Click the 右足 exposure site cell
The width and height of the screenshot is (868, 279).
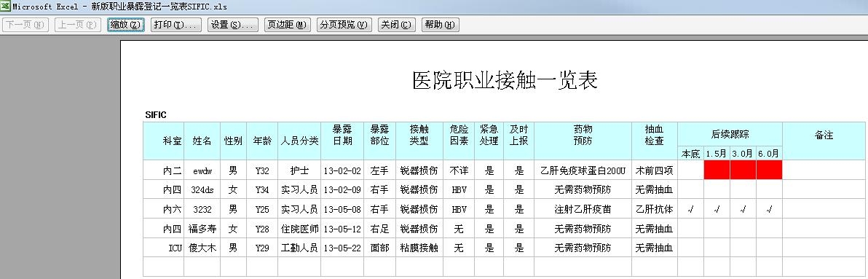[380, 229]
